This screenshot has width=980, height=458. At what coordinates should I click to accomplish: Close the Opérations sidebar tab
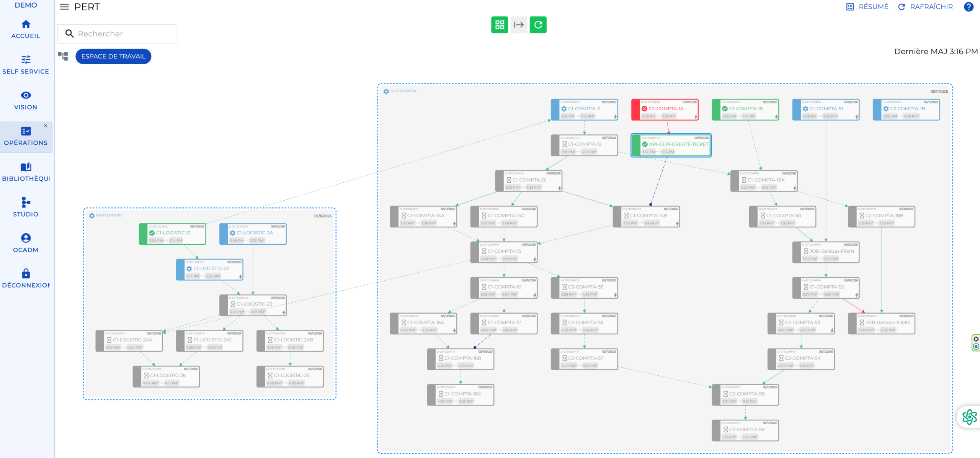(46, 126)
